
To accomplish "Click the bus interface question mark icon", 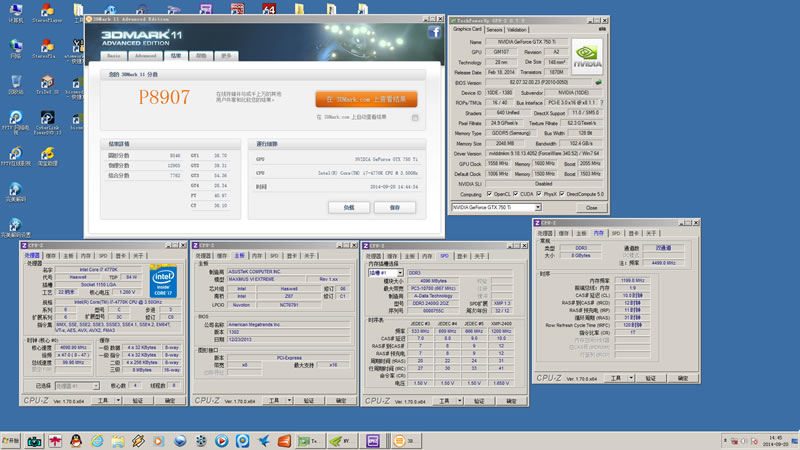I will pos(599,102).
